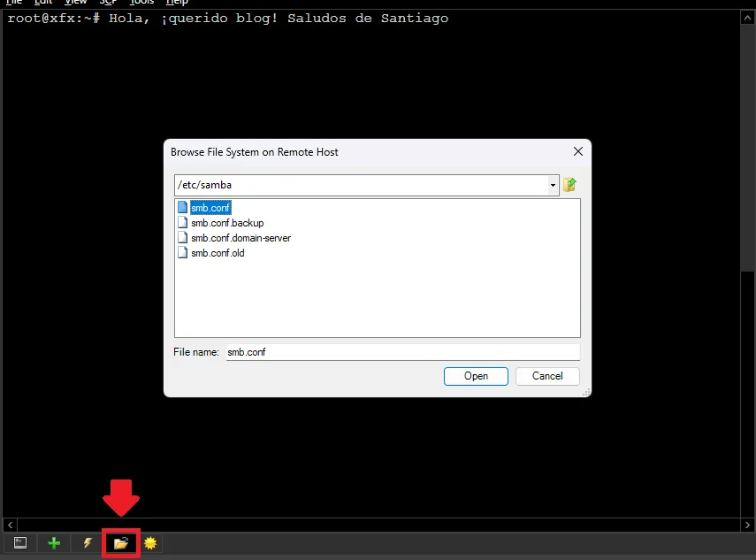Screen dimensions: 756x560
Task: Close the Browse File System dialog
Action: pyautogui.click(x=578, y=152)
